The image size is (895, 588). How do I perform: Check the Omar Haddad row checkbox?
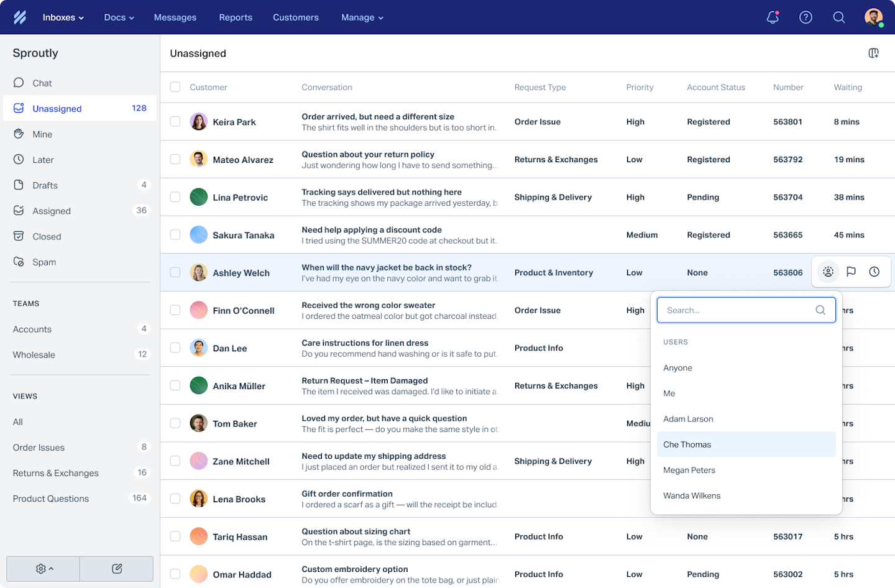pyautogui.click(x=175, y=574)
